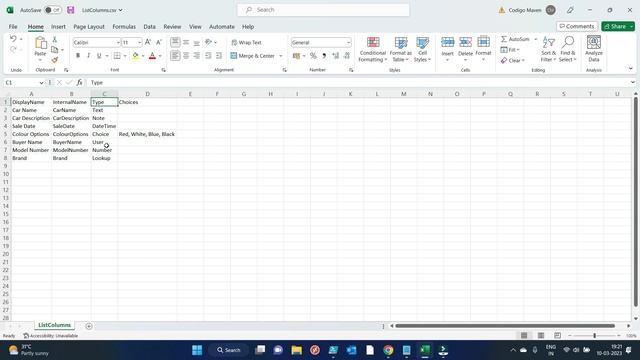
Task: Click the Paste clipboard icon
Action: tap(40, 43)
